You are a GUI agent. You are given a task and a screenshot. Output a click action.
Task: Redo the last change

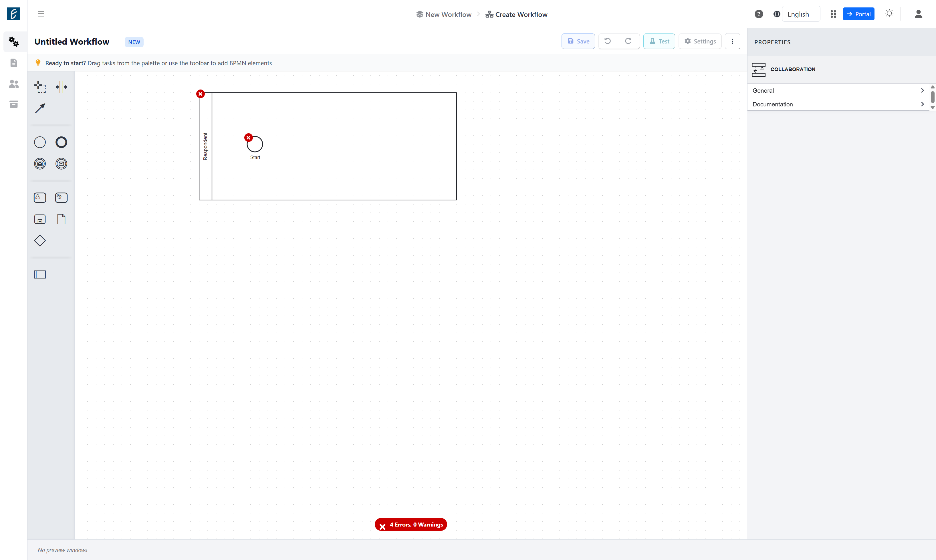click(x=629, y=41)
